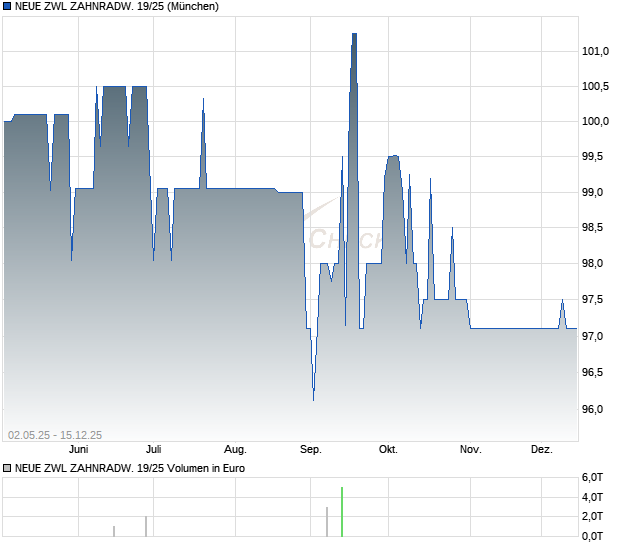The height and width of the screenshot is (546, 620).
Task: Click the gray volume bar near September start
Action: coord(327,522)
